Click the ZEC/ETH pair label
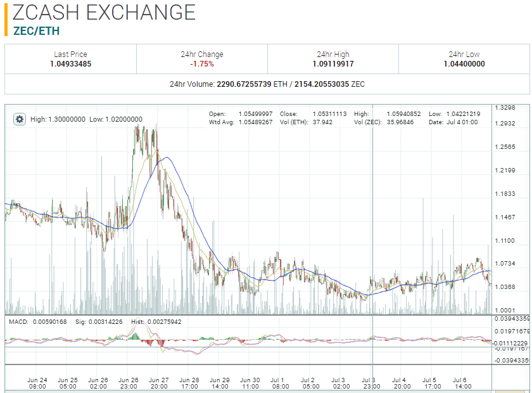Viewport: 532px width, 393px height. tap(36, 31)
